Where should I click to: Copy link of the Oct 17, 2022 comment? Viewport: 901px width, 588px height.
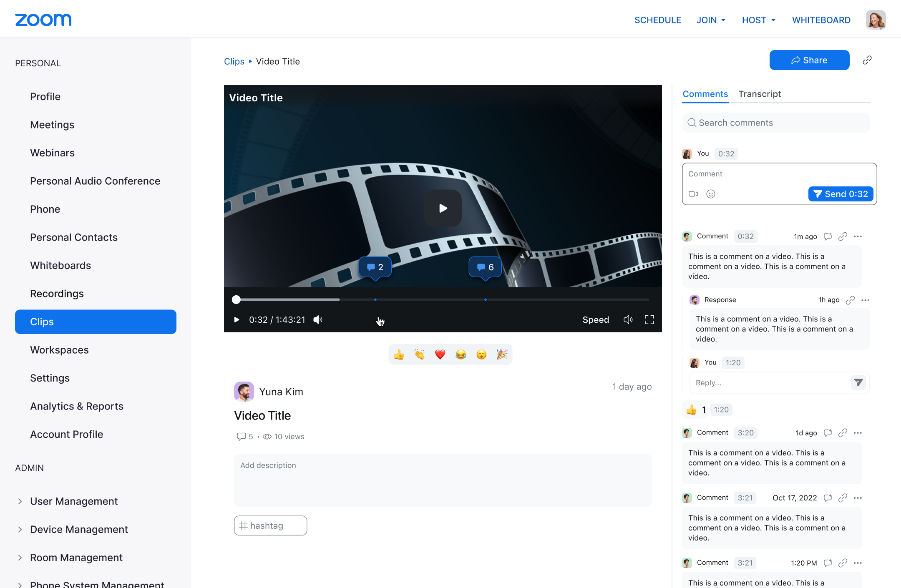coord(843,498)
